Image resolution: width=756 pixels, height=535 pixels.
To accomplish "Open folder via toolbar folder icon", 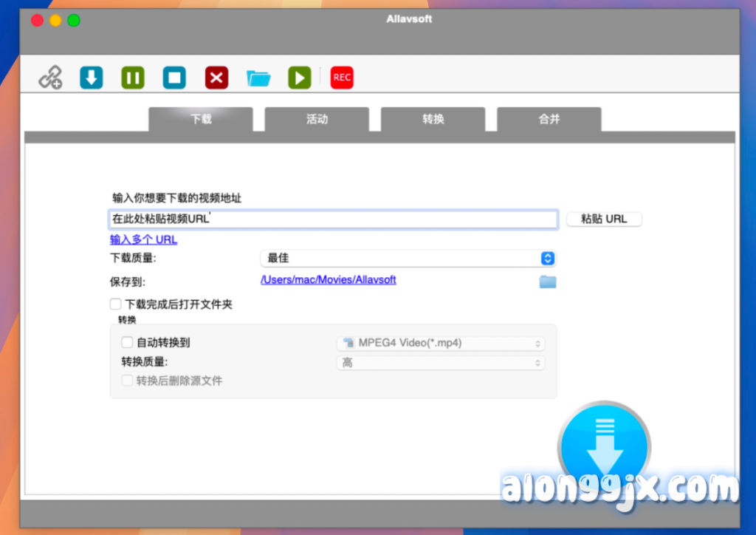I will tap(258, 78).
